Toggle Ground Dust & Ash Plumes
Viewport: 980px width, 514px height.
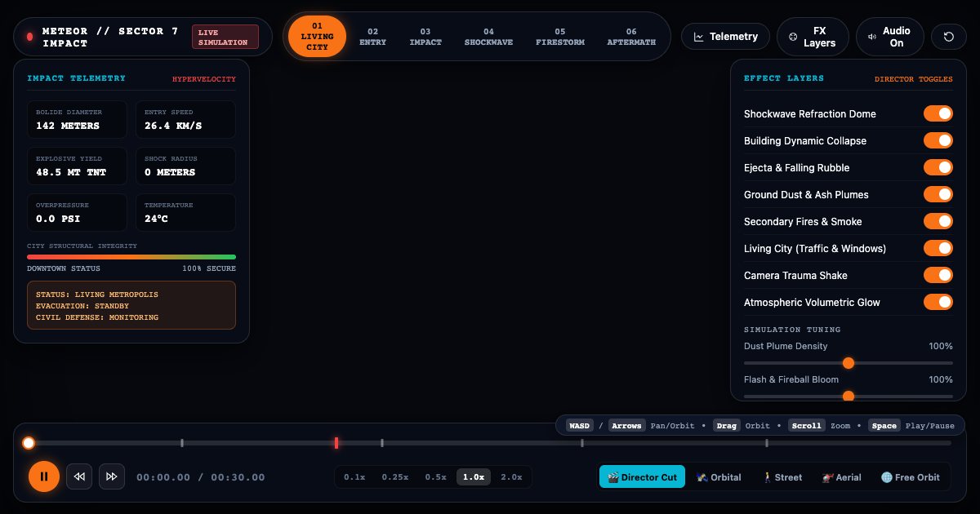(x=938, y=194)
